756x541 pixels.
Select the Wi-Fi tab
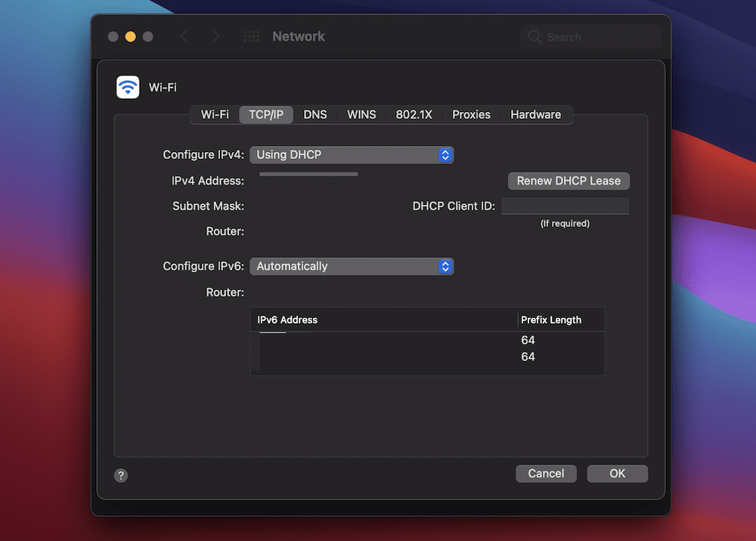click(215, 114)
